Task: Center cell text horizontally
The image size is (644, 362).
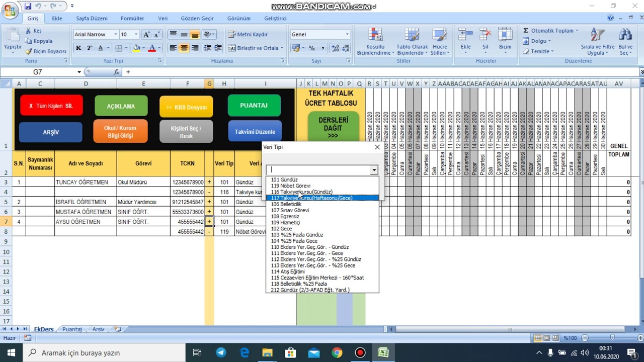Action: point(184,48)
